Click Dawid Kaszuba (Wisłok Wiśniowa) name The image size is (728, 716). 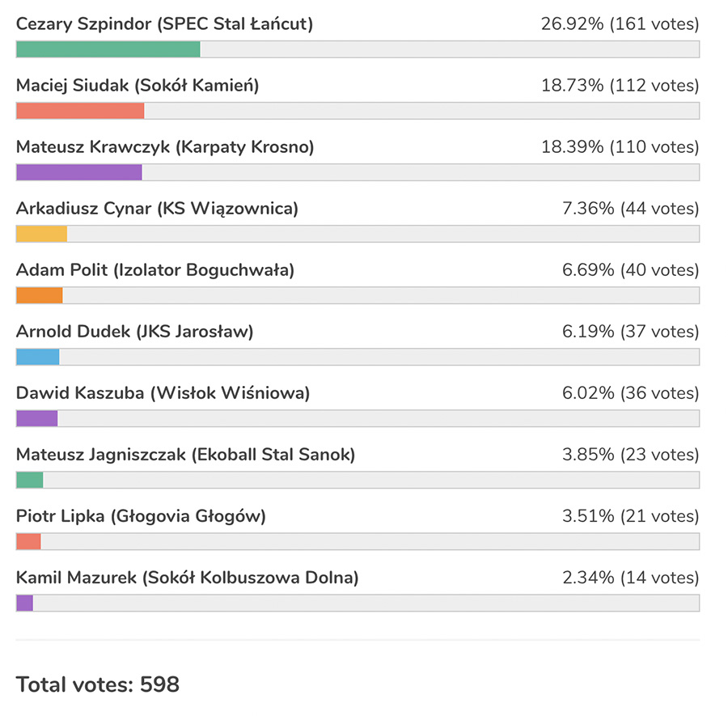(163, 393)
